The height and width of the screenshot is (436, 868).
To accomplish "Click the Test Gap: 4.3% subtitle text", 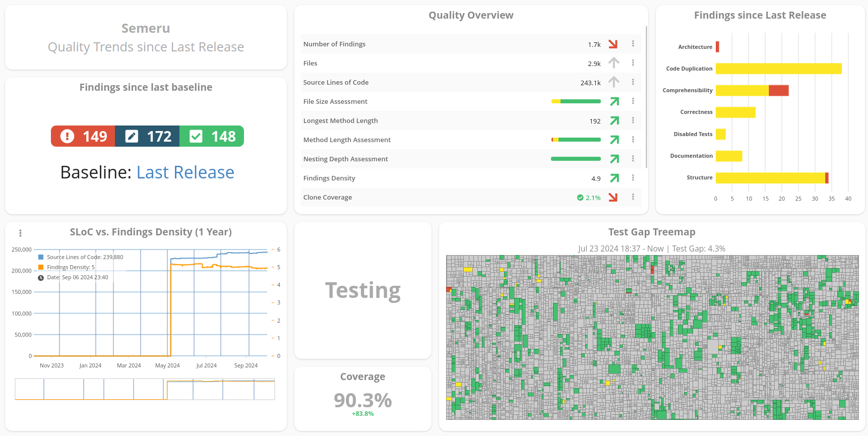I will point(699,248).
